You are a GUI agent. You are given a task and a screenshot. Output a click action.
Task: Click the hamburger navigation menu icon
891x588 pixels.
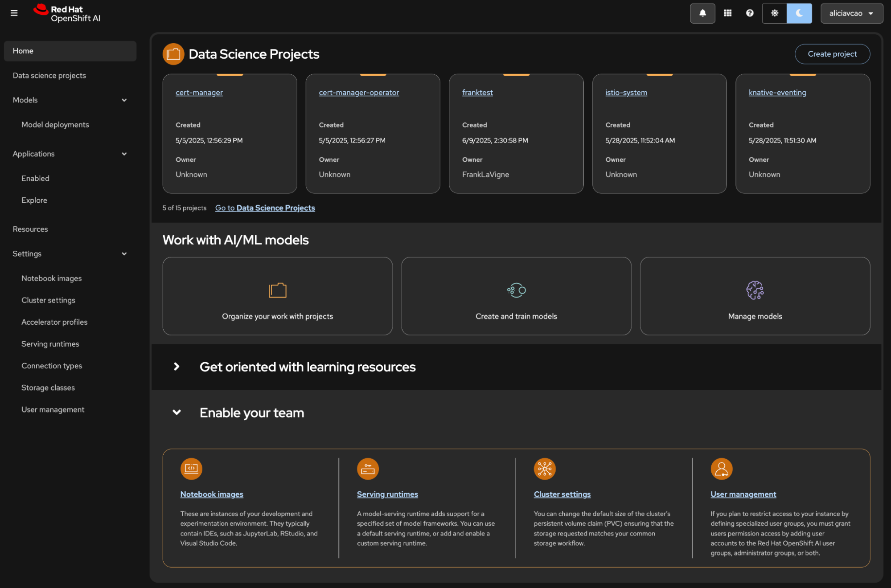click(14, 13)
